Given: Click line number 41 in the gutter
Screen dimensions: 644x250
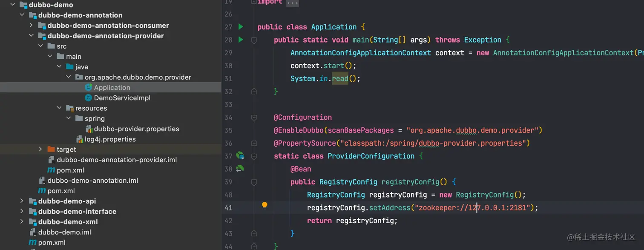Looking at the screenshot, I should point(228,208).
